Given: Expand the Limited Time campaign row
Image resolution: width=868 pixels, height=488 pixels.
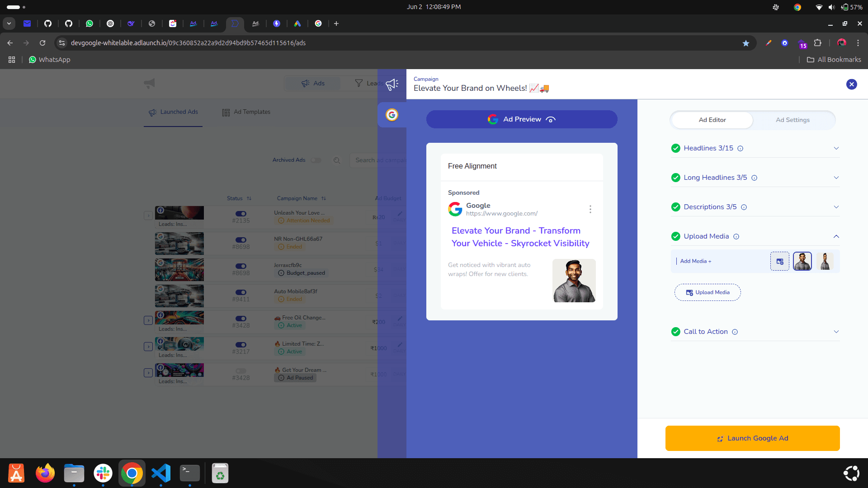Looking at the screenshot, I should 148,347.
